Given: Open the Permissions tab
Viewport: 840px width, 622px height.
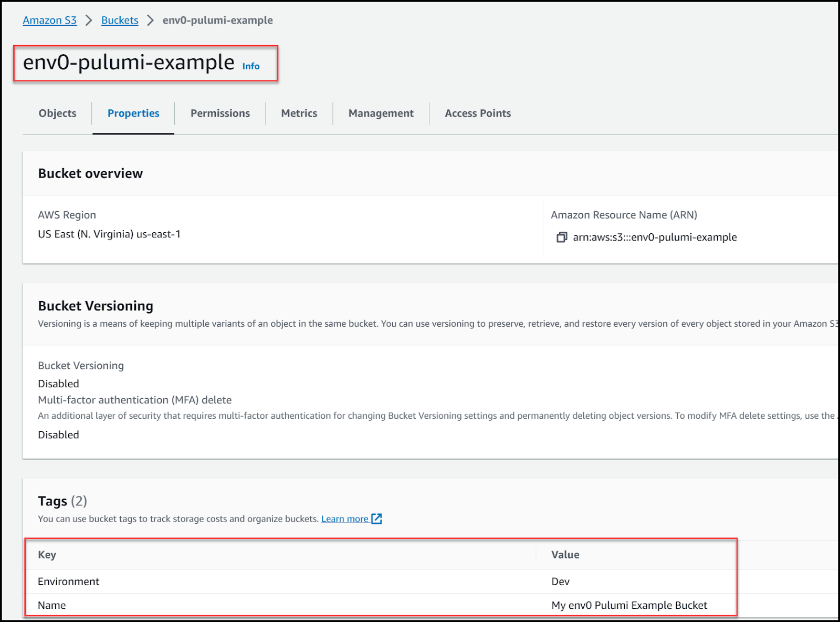Looking at the screenshot, I should (x=220, y=113).
